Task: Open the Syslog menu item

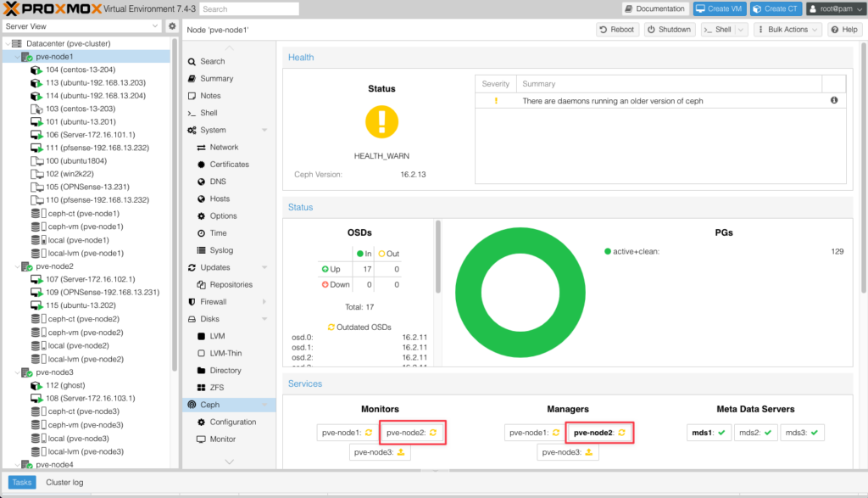Action: tap(221, 250)
